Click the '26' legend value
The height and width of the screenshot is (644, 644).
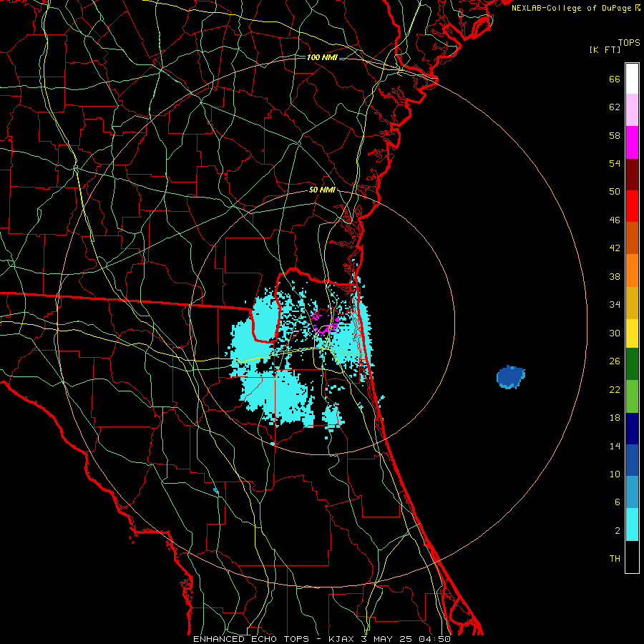click(x=615, y=361)
